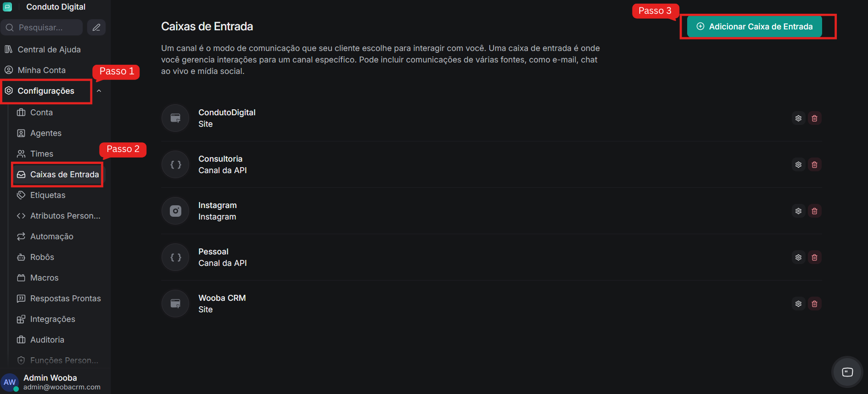Click the Instagram channel icon

pyautogui.click(x=175, y=211)
